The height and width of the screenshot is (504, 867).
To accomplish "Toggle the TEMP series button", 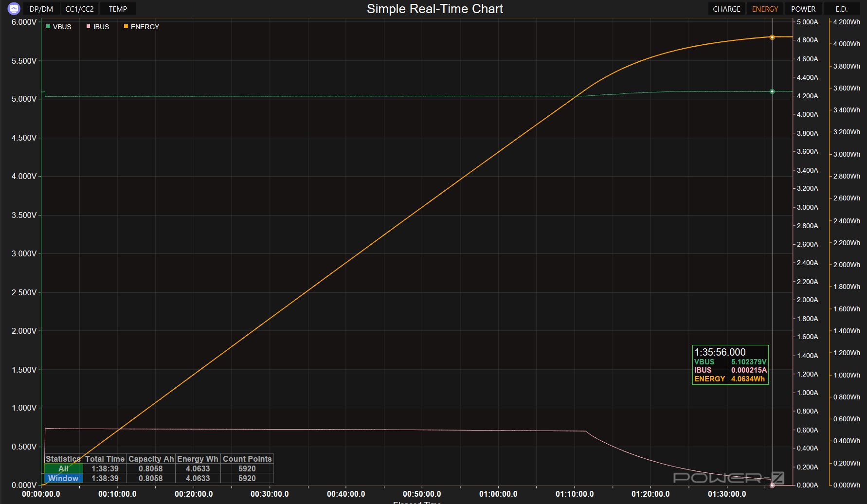I will click(x=118, y=9).
